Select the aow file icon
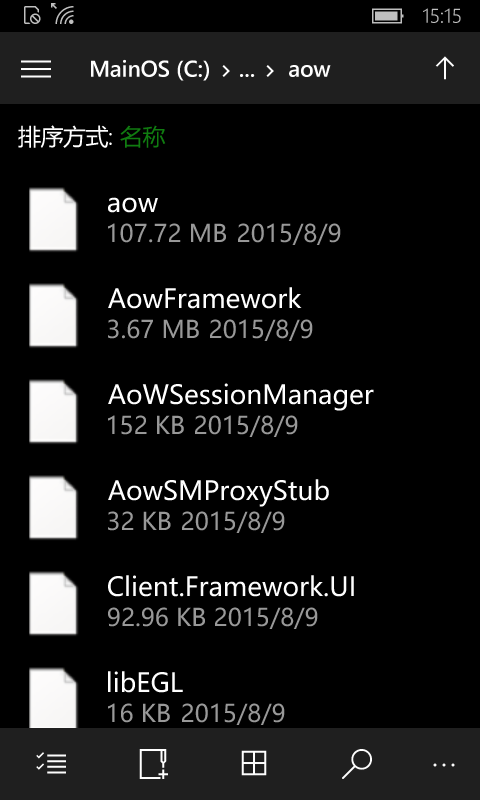This screenshot has width=480, height=800. [53, 219]
